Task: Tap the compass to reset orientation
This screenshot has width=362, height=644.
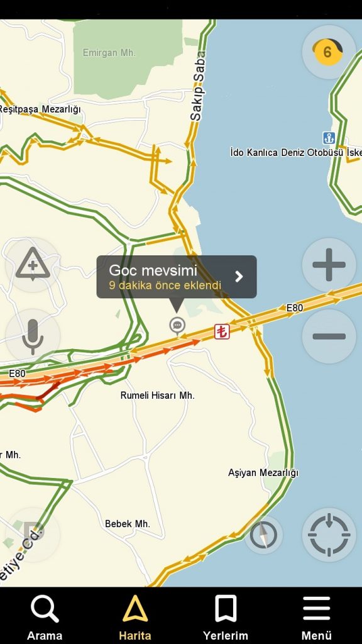Action: pyautogui.click(x=263, y=535)
